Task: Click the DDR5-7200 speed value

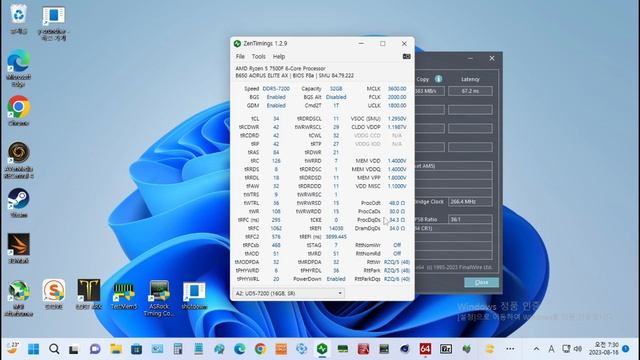Action: point(276,89)
